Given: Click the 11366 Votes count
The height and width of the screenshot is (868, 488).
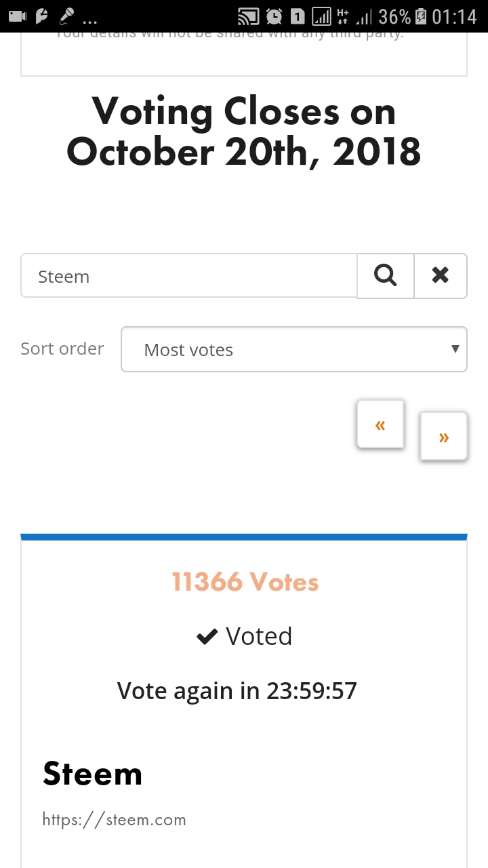Looking at the screenshot, I should [245, 582].
